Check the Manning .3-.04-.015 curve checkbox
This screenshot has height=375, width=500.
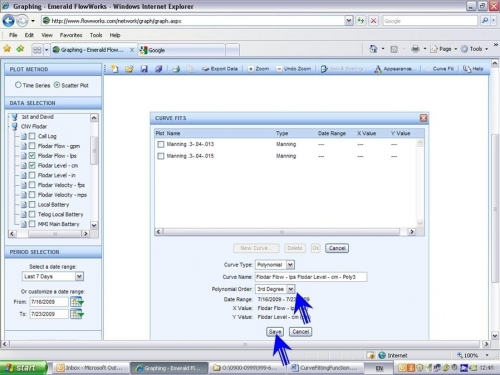click(x=161, y=156)
